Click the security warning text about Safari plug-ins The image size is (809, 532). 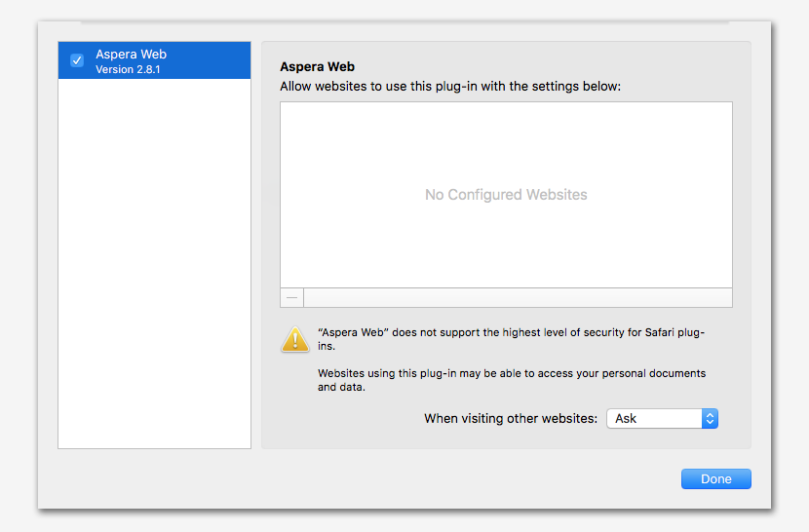point(512,339)
